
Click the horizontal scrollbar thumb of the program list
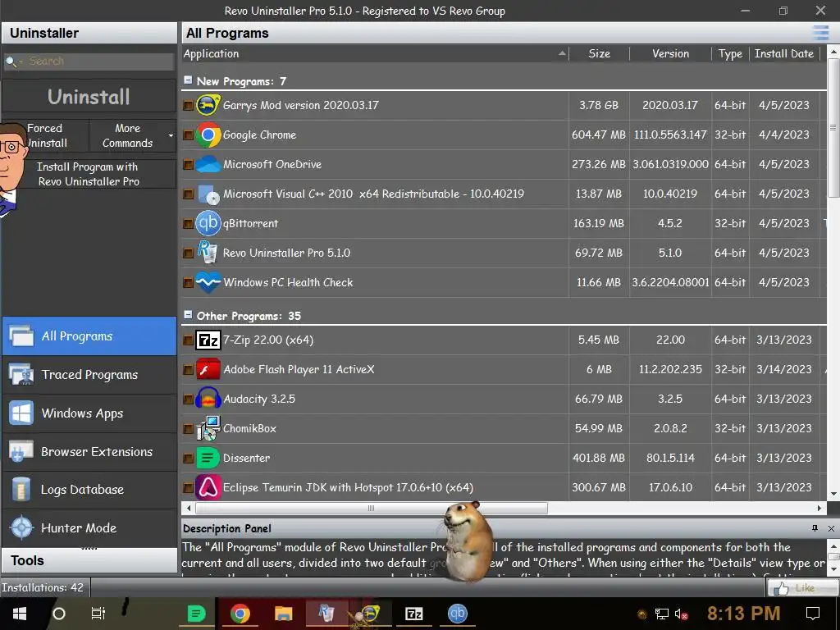pyautogui.click(x=372, y=508)
